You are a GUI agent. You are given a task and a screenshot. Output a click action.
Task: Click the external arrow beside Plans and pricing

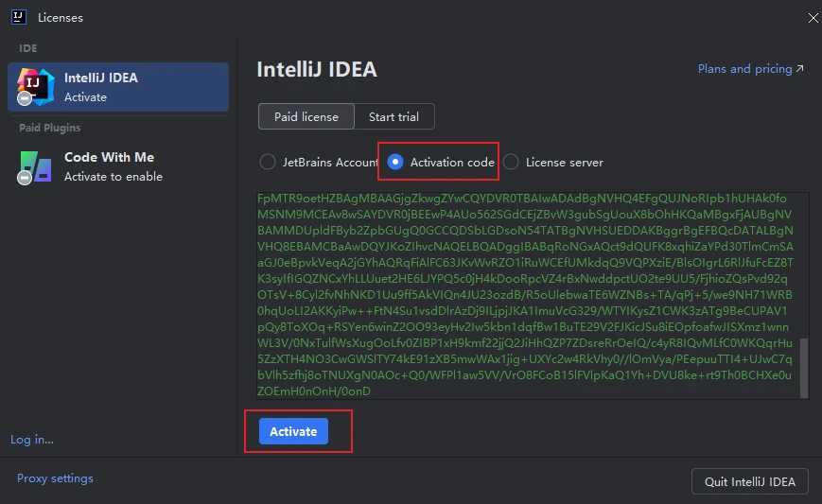click(800, 69)
